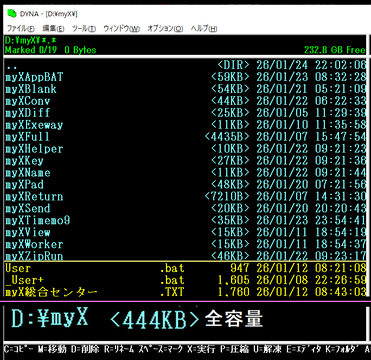Image resolution: width=371 pixels, height=360 pixels.
Task: Click the 1,760 file size value
Action: coord(234,292)
